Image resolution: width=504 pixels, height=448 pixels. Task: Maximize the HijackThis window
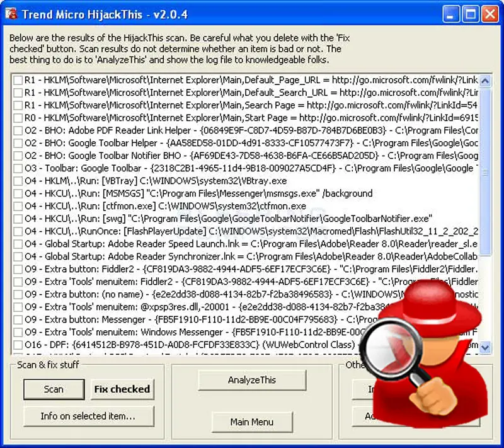pyautogui.click(x=471, y=14)
